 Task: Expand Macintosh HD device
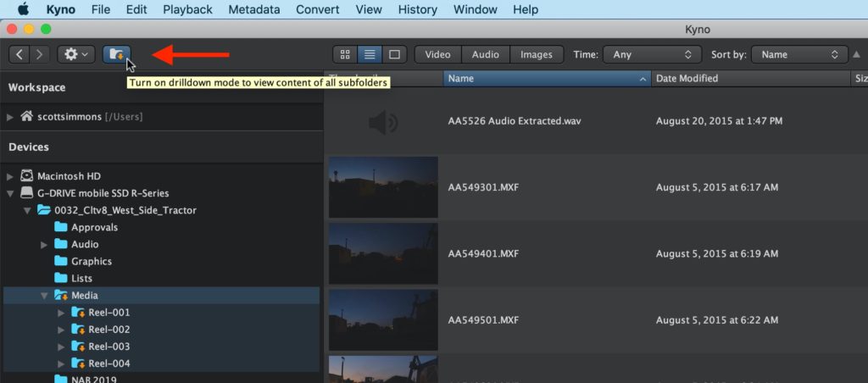[10, 176]
